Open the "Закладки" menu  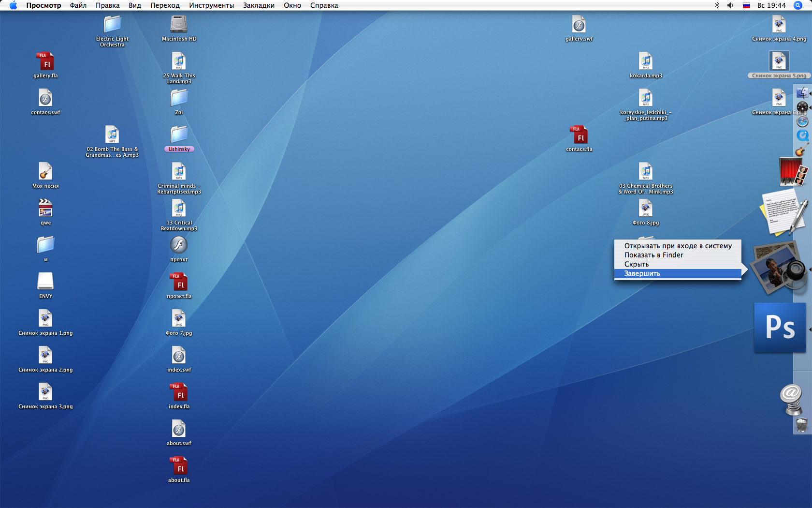tap(259, 5)
